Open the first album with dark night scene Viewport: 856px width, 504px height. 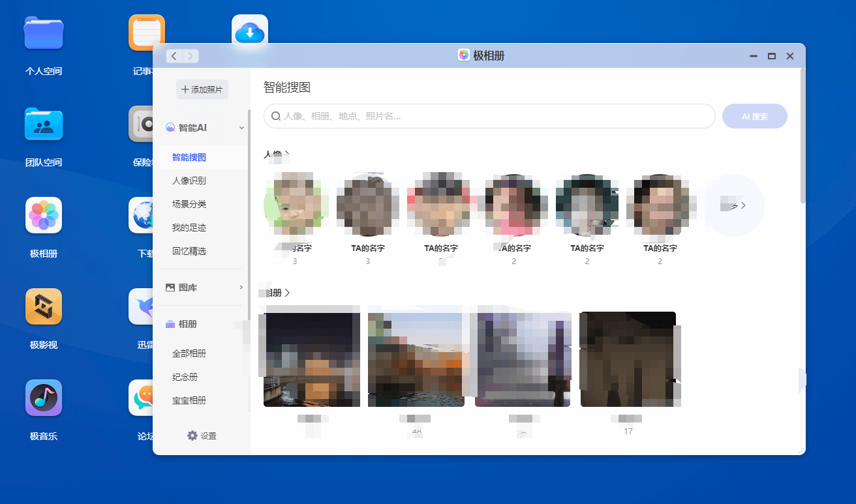312,359
